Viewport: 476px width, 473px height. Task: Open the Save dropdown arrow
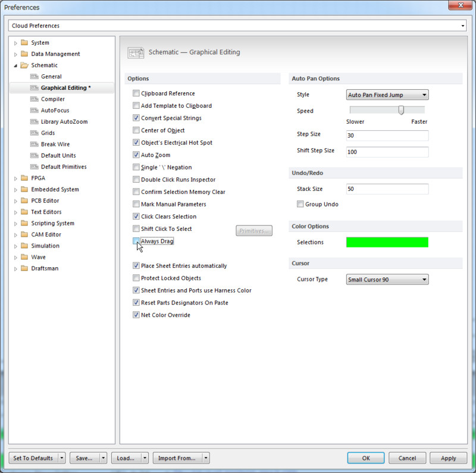click(x=103, y=458)
